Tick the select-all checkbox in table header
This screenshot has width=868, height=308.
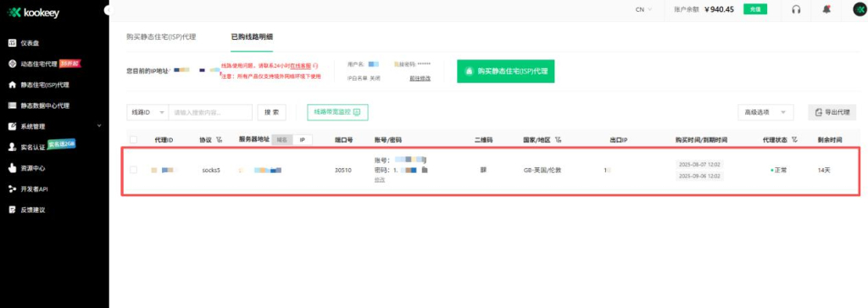click(133, 140)
